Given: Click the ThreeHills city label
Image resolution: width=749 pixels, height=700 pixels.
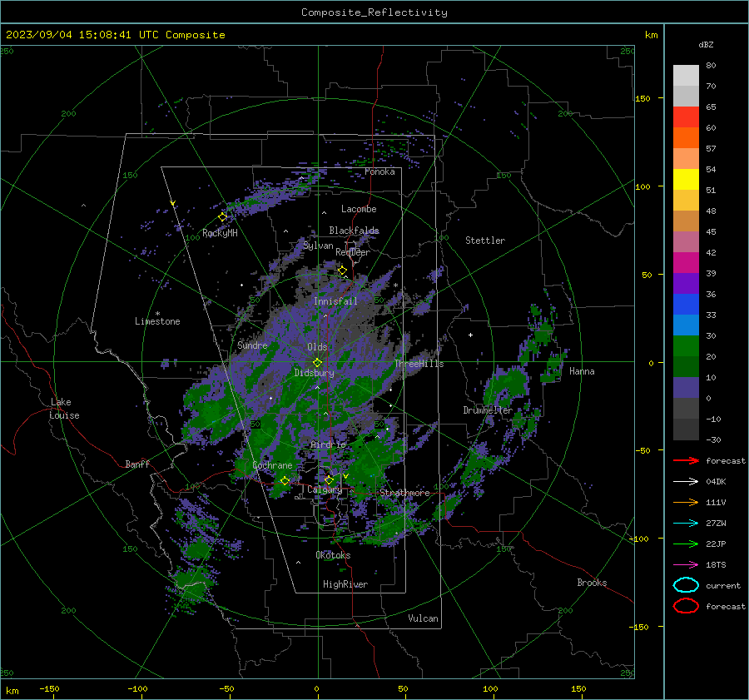Looking at the screenshot, I should tap(419, 364).
